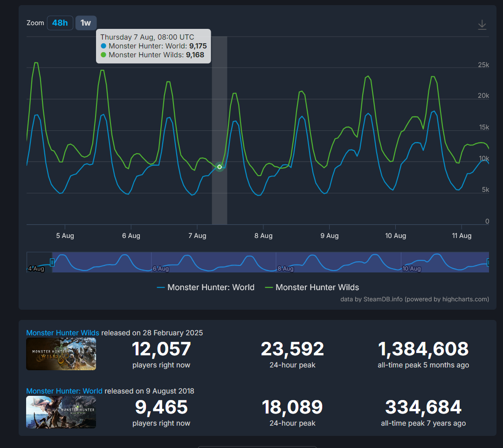Click the "0" y-axis label
The height and width of the screenshot is (448, 503).
(487, 221)
